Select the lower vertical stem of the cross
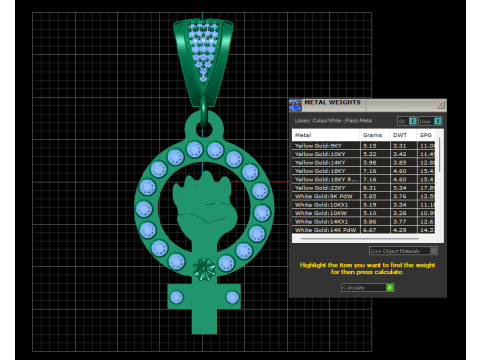Image resolution: width=480 pixels, height=360 pixels. [204, 321]
